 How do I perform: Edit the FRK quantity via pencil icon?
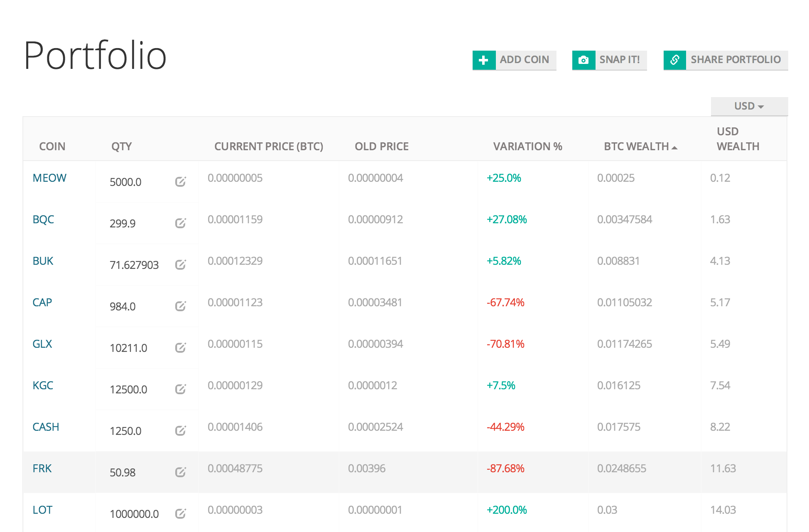(180, 472)
